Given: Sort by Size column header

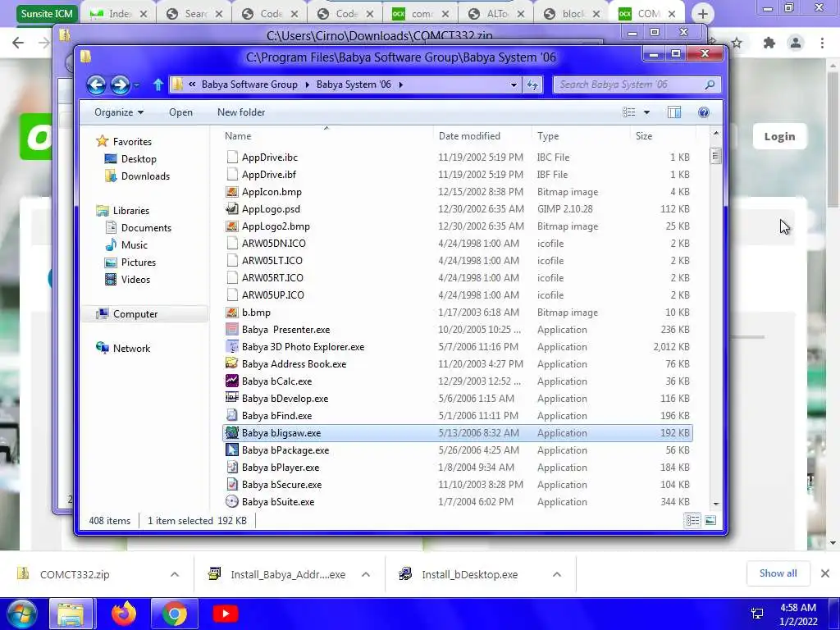Looking at the screenshot, I should click(x=662, y=136).
